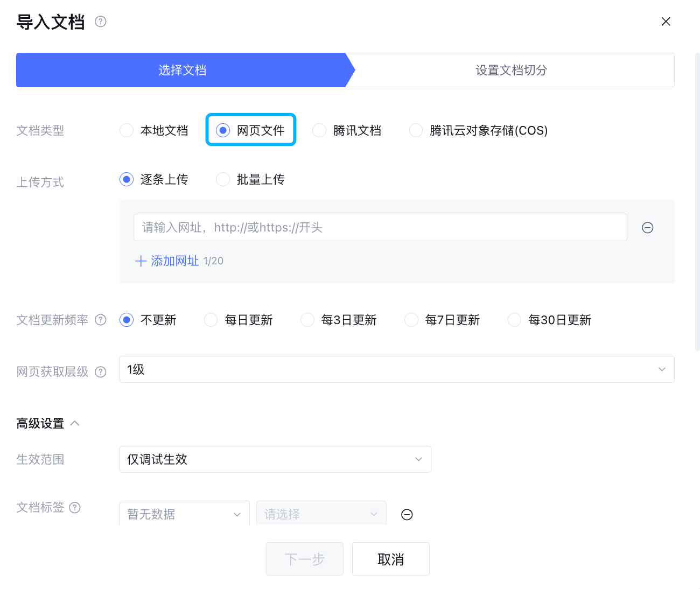This screenshot has width=700, height=589.
Task: Set update frequency to 每7日更新
Action: [x=411, y=320]
